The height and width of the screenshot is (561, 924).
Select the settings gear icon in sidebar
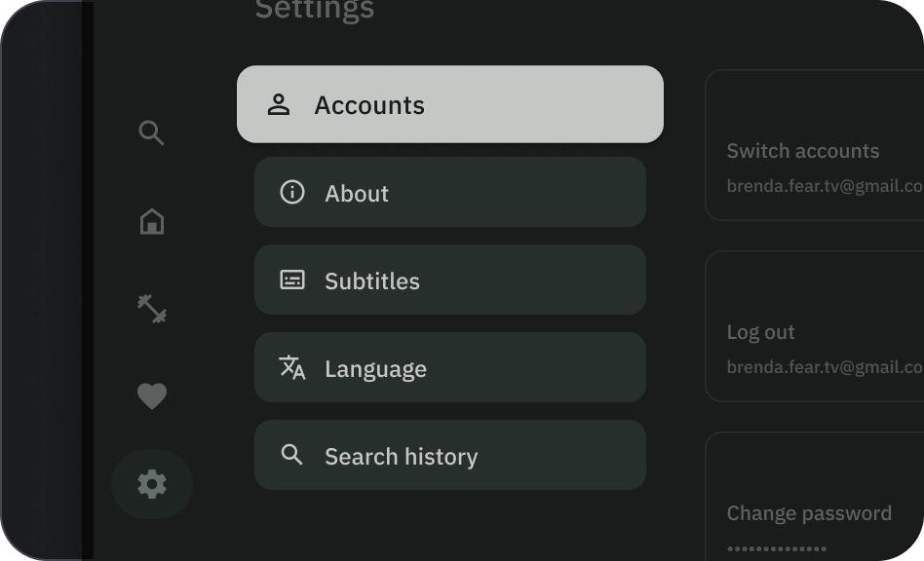[x=151, y=484]
